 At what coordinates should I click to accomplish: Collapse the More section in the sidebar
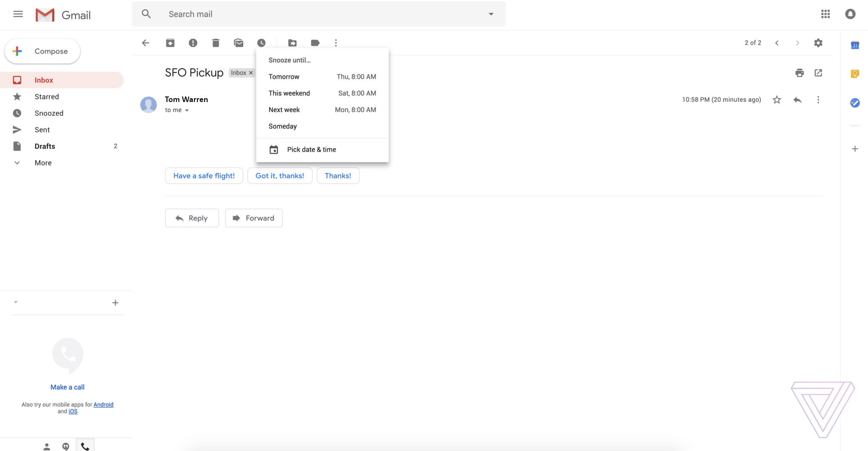coord(17,163)
